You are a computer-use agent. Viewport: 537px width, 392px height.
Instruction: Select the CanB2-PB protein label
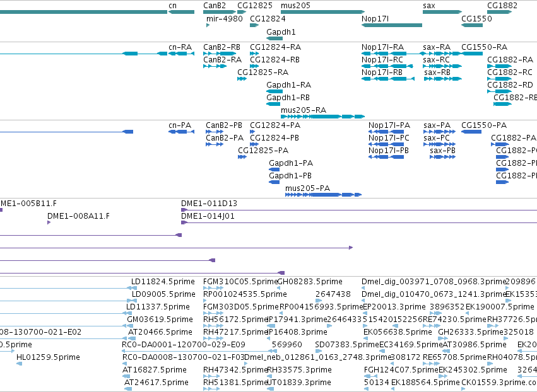224,125
